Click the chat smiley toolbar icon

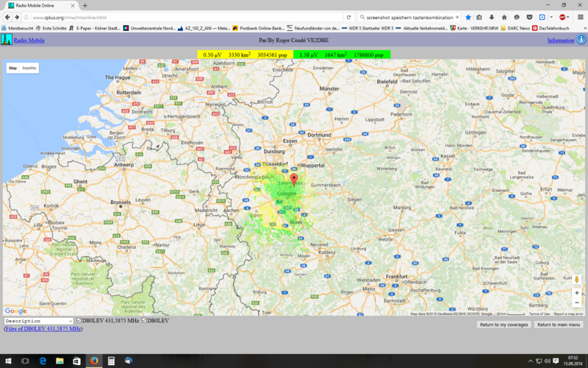517,17
